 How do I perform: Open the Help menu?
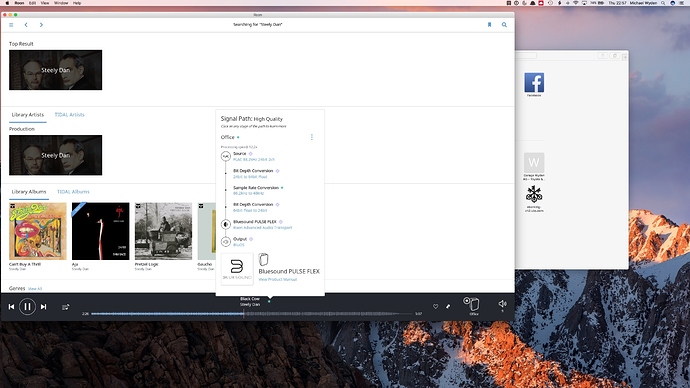(x=77, y=3)
